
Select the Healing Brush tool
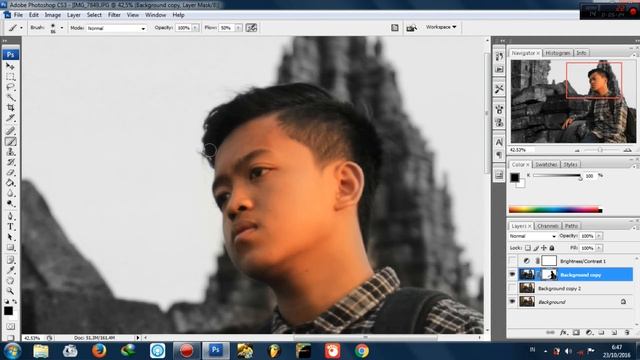pos(11,131)
